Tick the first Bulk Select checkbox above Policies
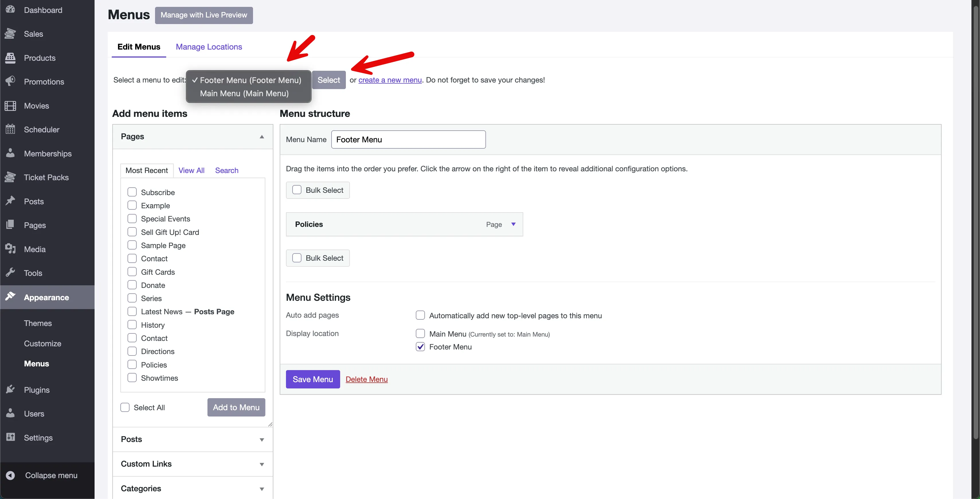The height and width of the screenshot is (499, 980). pyautogui.click(x=297, y=190)
